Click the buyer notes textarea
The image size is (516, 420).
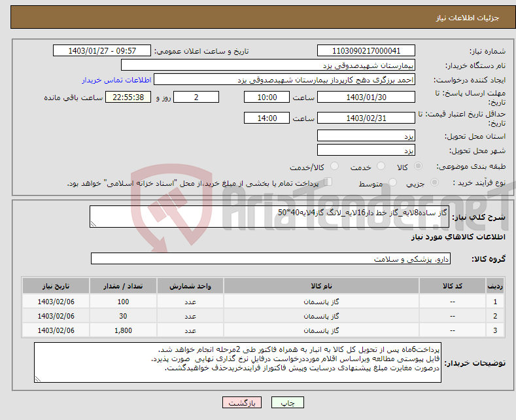[237, 362]
